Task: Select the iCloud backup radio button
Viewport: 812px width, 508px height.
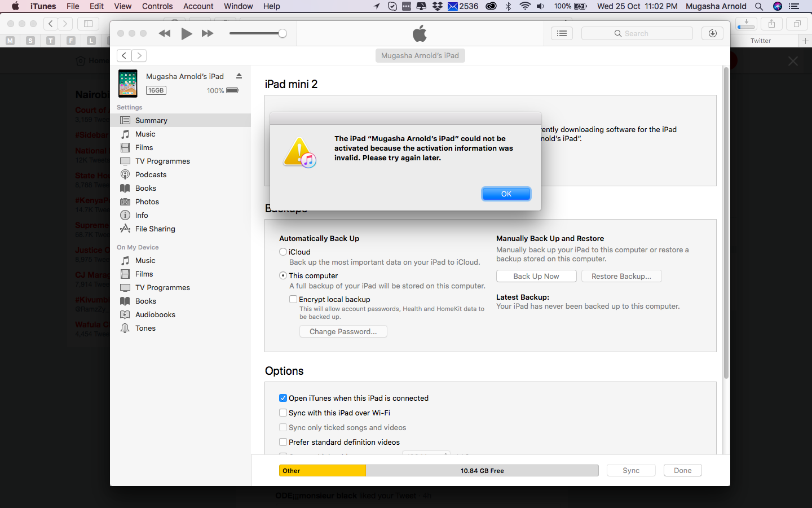Action: 283,252
